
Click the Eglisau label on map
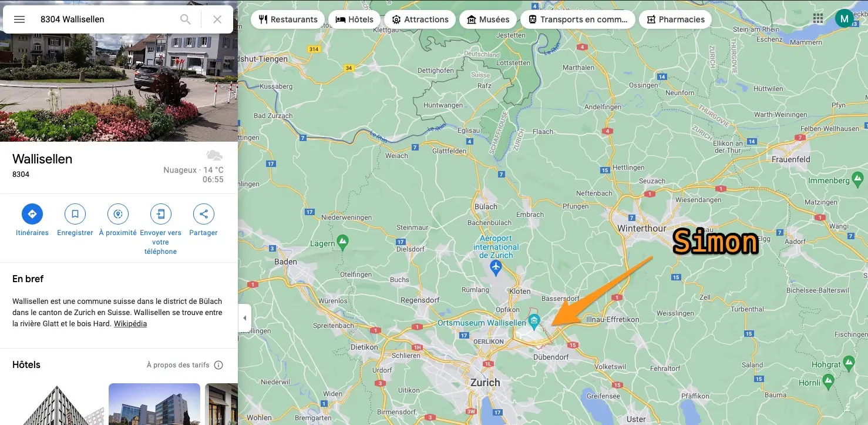point(469,132)
